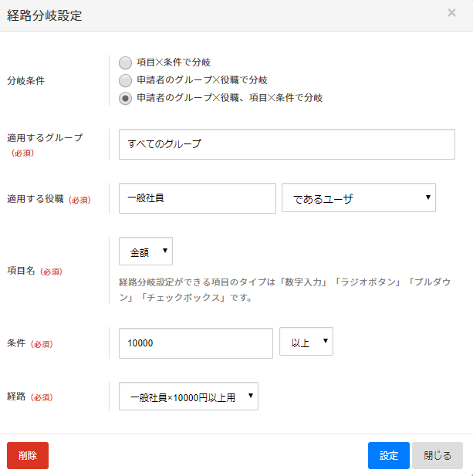Click the 経路分岐設定 dialog title

(44, 15)
